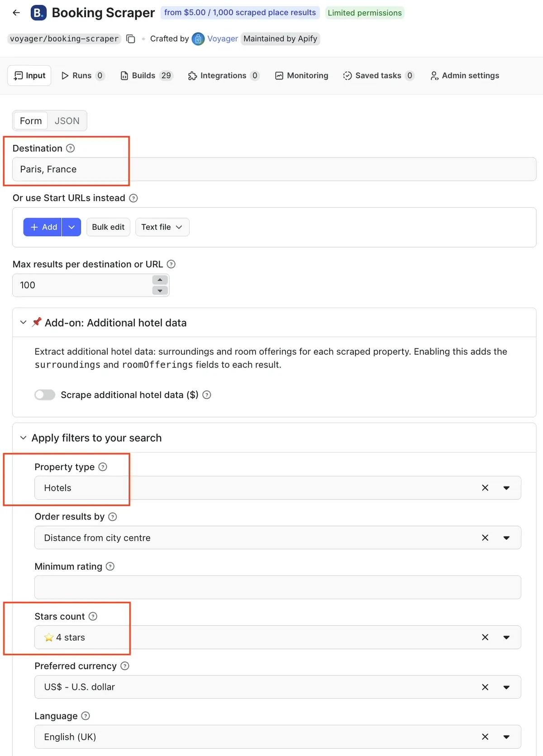This screenshot has width=543, height=756.
Task: Open the Integrations tab
Action: coord(224,76)
